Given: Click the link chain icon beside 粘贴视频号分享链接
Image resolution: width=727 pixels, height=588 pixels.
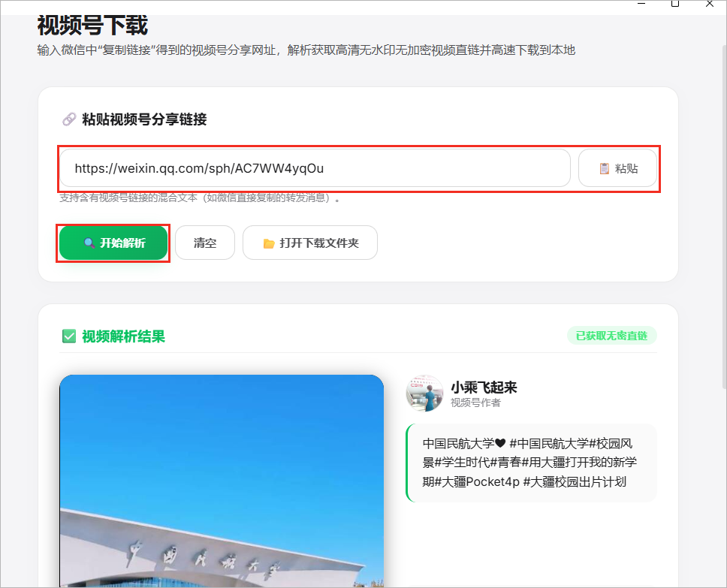Looking at the screenshot, I should coord(69,119).
